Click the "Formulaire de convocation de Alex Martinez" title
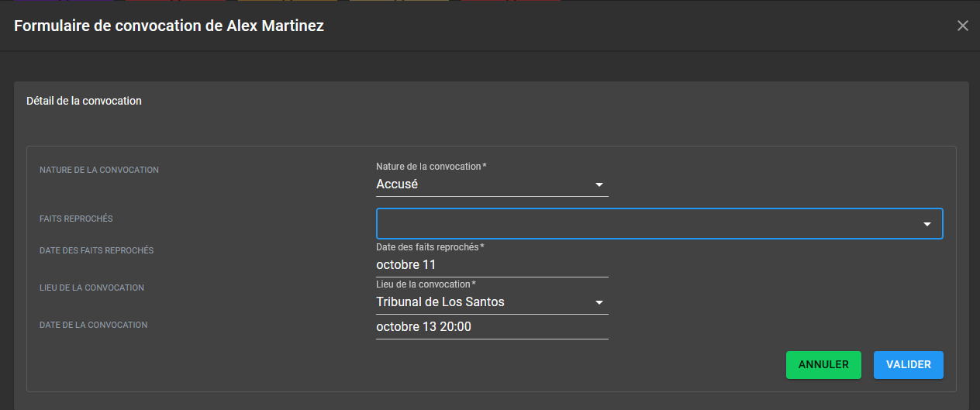The width and height of the screenshot is (980, 410). pyautogui.click(x=169, y=26)
